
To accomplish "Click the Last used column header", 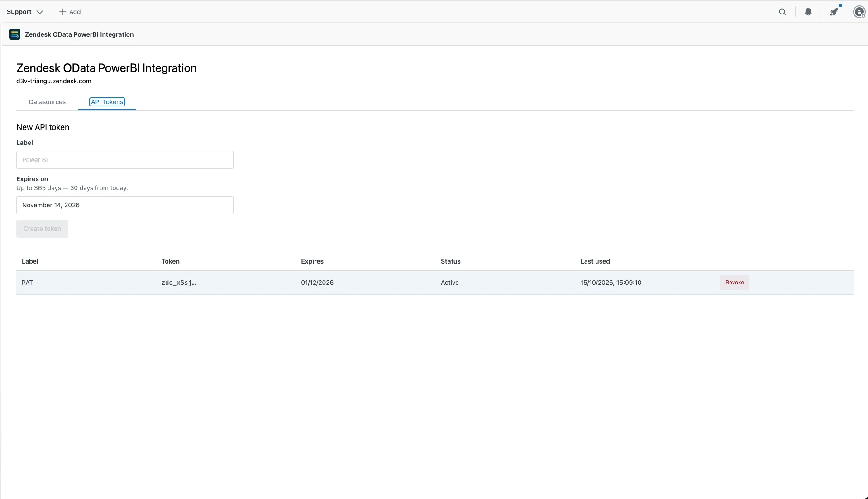I will point(595,261).
